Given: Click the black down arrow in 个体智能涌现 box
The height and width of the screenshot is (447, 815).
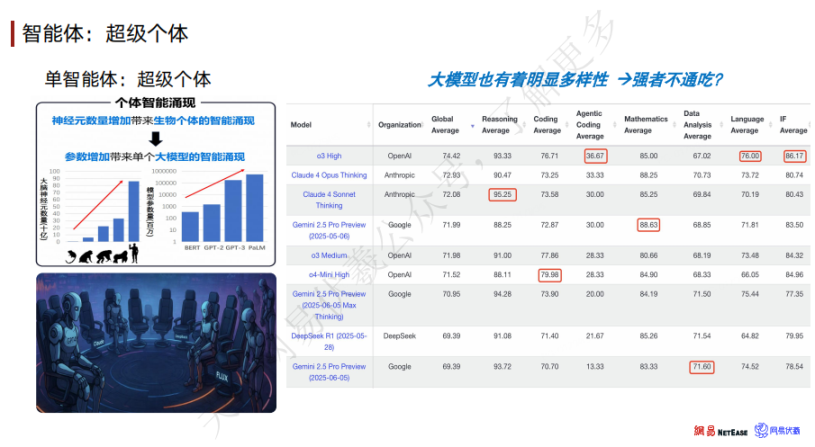Looking at the screenshot, I should coord(155,139).
